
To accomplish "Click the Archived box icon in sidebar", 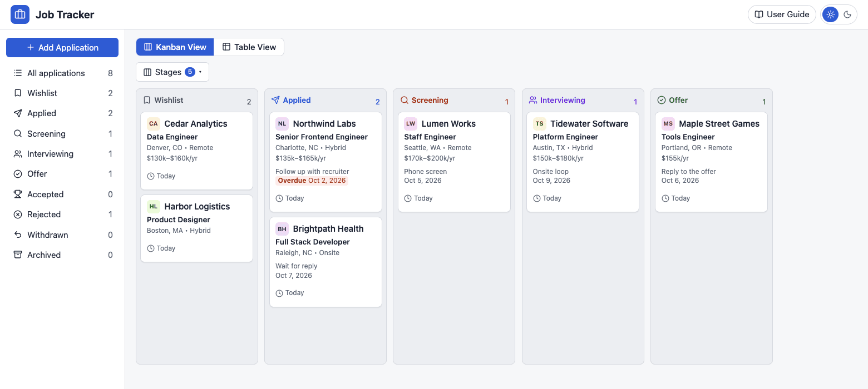I will [x=18, y=255].
